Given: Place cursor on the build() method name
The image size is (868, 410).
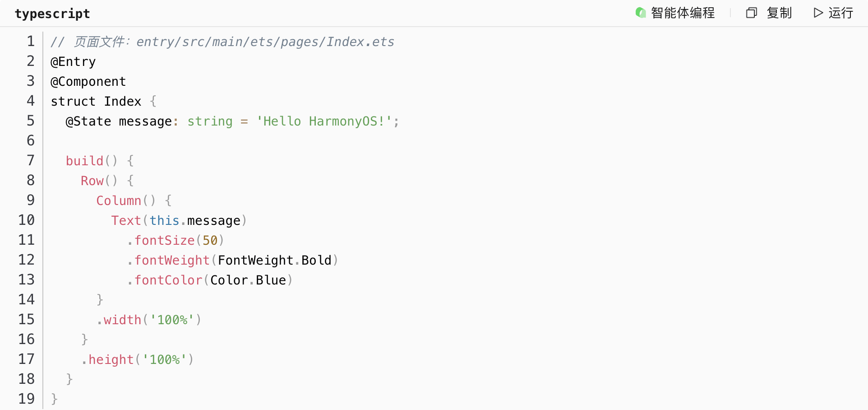Looking at the screenshot, I should (84, 161).
